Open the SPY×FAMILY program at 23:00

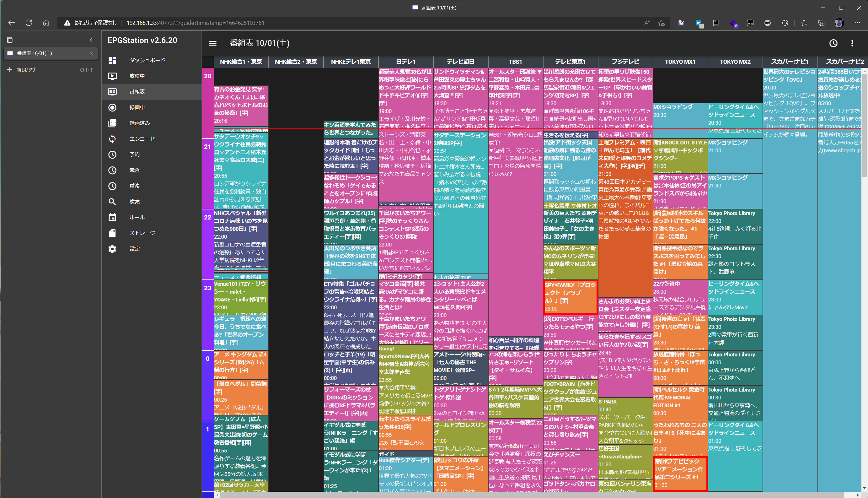point(570,296)
